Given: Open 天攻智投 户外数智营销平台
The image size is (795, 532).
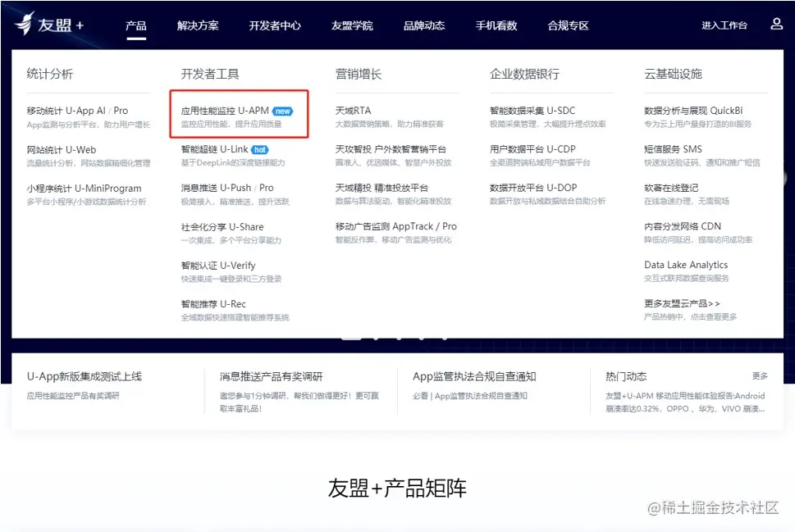Looking at the screenshot, I should coord(391,149).
